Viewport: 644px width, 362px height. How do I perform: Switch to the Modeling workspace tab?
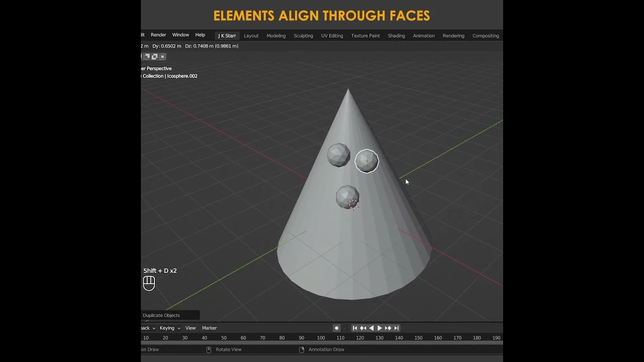click(x=276, y=36)
